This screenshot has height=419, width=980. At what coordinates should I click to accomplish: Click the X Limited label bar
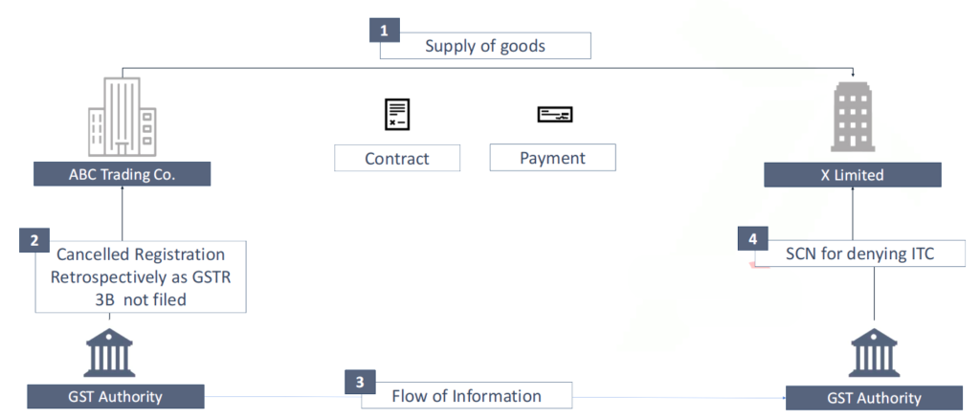(853, 175)
